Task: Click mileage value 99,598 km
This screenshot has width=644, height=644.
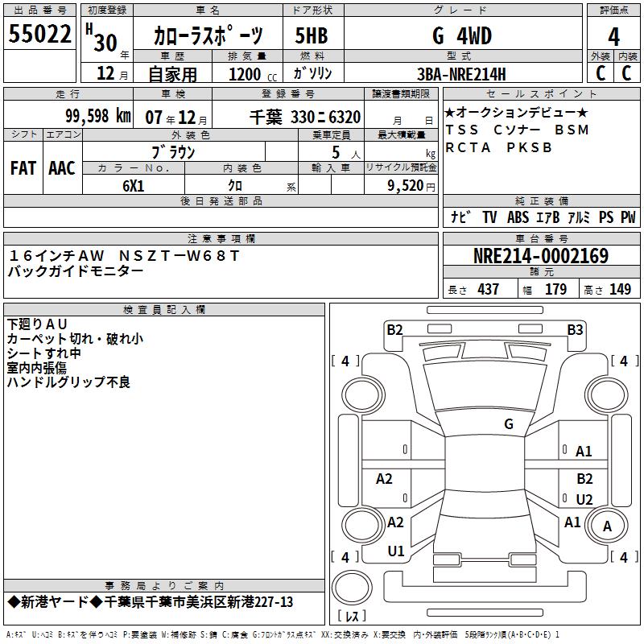Action: pos(98,116)
